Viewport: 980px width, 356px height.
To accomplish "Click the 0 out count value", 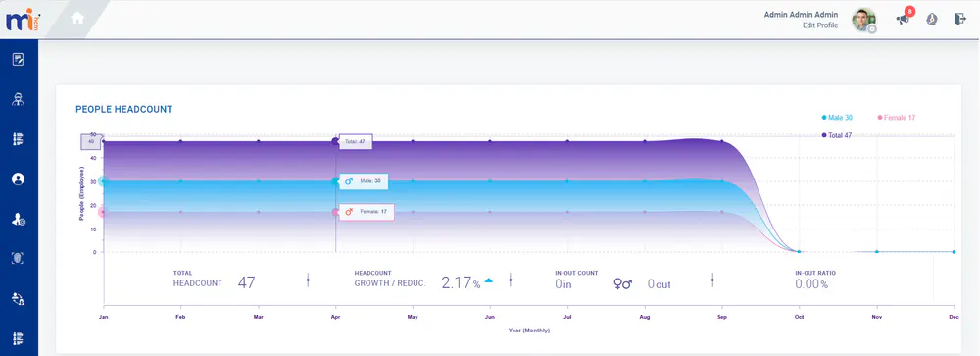I will click(659, 284).
